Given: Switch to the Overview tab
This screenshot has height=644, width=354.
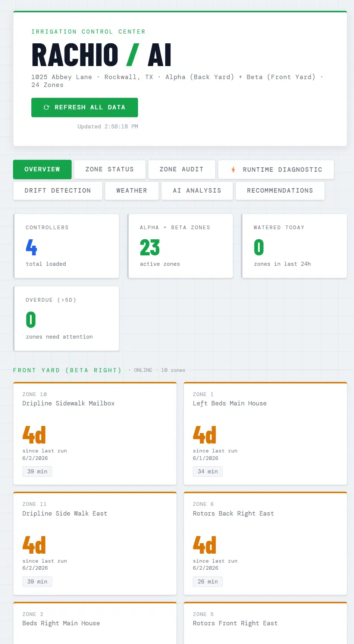Looking at the screenshot, I should point(42,169).
